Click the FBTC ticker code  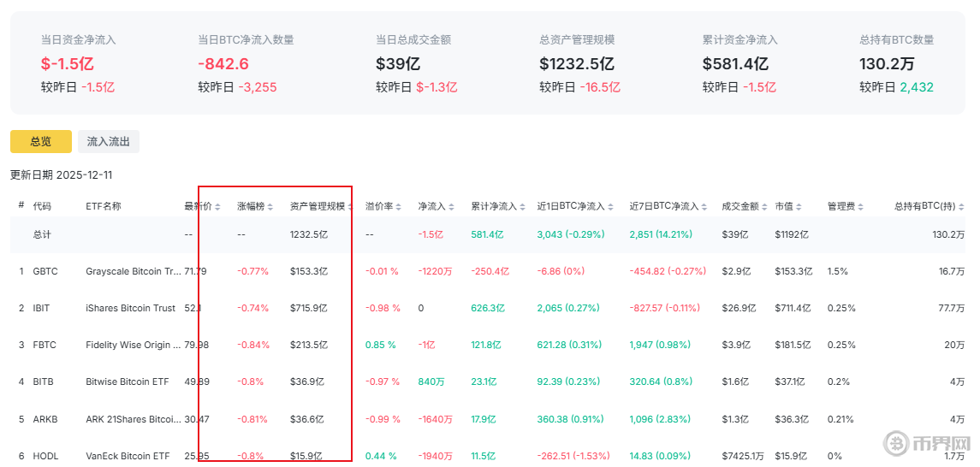click(x=45, y=345)
